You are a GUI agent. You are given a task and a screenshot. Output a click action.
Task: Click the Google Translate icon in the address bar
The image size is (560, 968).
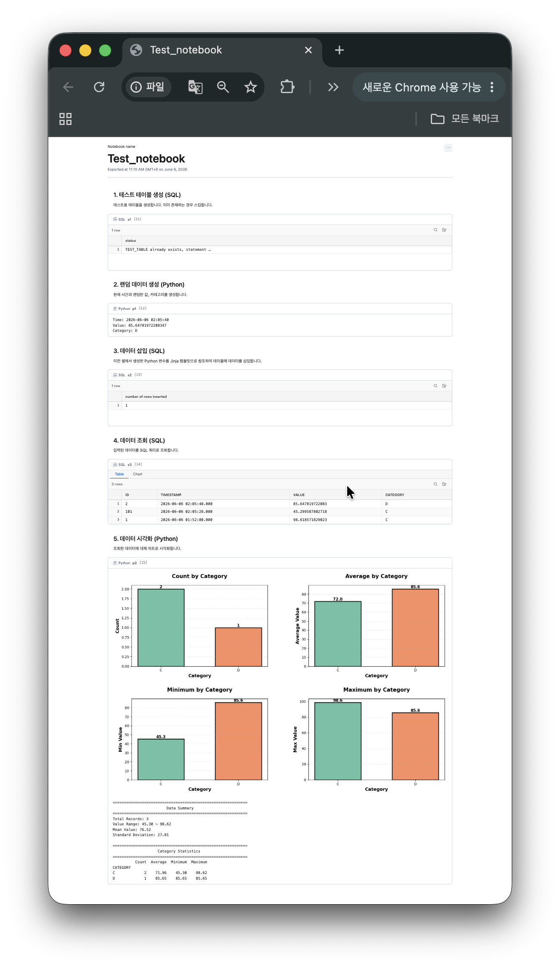coord(196,87)
